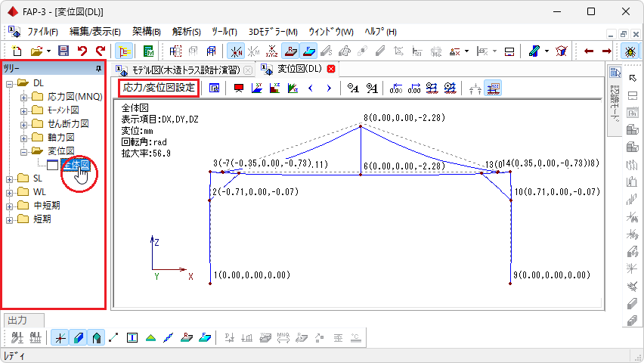Toggle the pin on the tree panel
This screenshot has width=644, height=363.
pos(98,69)
